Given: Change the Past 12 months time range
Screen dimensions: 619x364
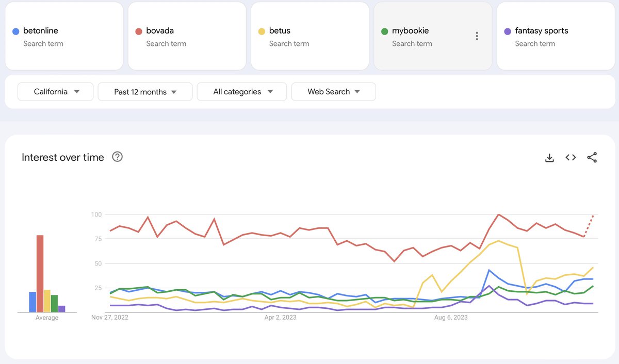Looking at the screenshot, I should [x=145, y=92].
